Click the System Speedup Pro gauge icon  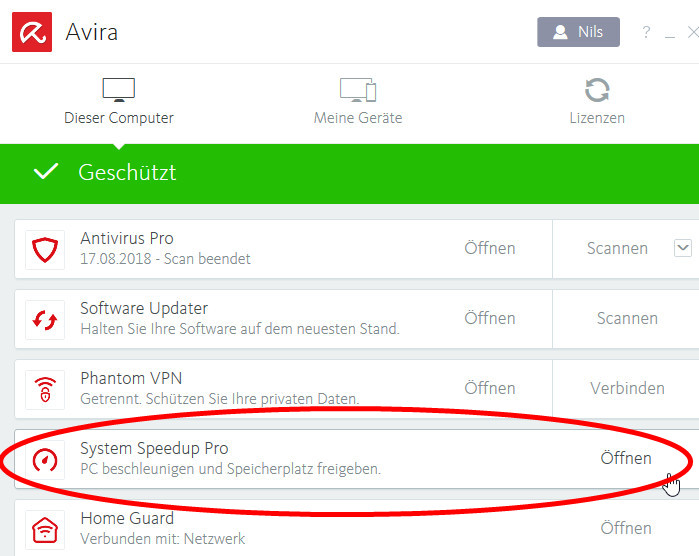(46, 459)
